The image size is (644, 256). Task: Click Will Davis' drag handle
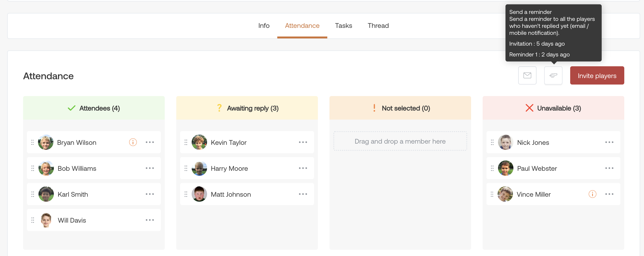(x=32, y=220)
